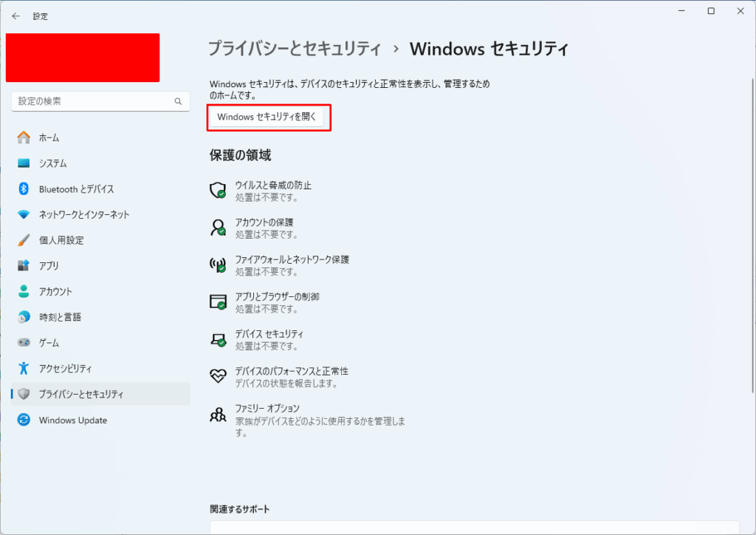Click Windows セキュリティを開く button
Viewport: 756px width, 535px height.
coord(266,117)
